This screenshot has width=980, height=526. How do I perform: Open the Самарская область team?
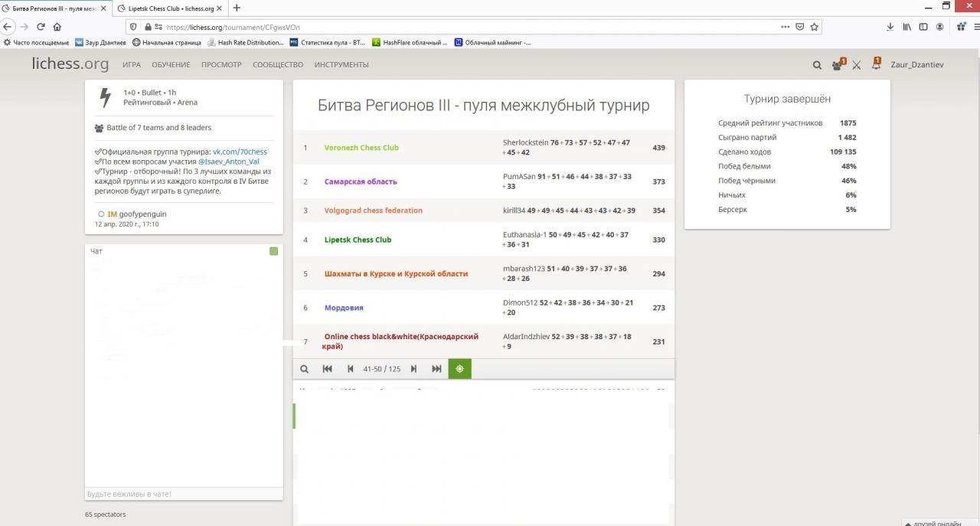(361, 181)
